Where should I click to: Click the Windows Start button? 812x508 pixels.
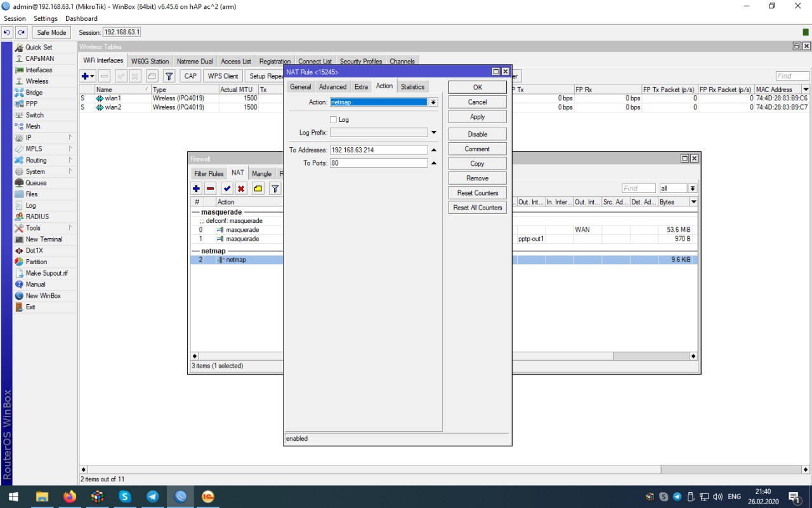pos(13,497)
